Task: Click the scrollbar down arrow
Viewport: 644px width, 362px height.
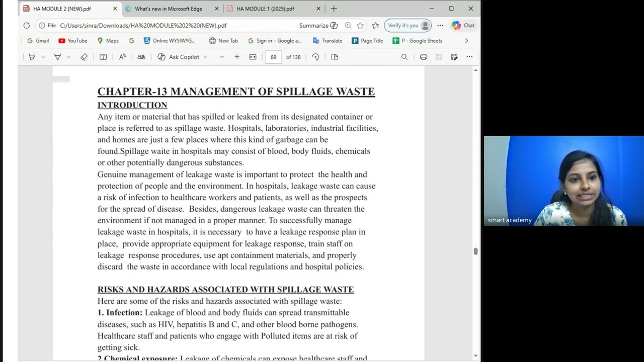Action: click(x=475, y=356)
